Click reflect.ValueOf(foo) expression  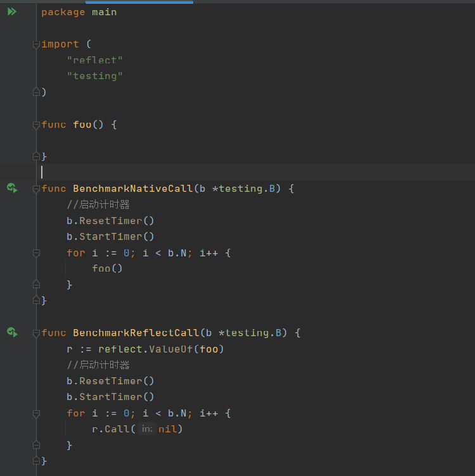click(161, 349)
